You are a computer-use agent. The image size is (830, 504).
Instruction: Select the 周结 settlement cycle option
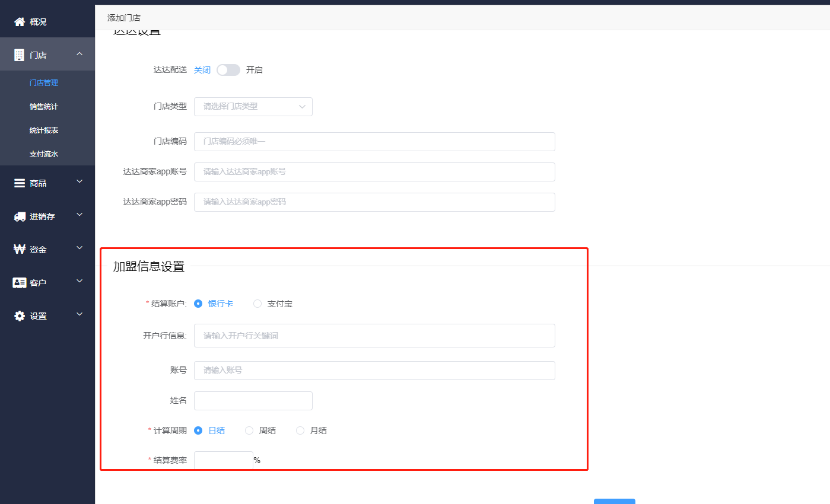click(249, 430)
